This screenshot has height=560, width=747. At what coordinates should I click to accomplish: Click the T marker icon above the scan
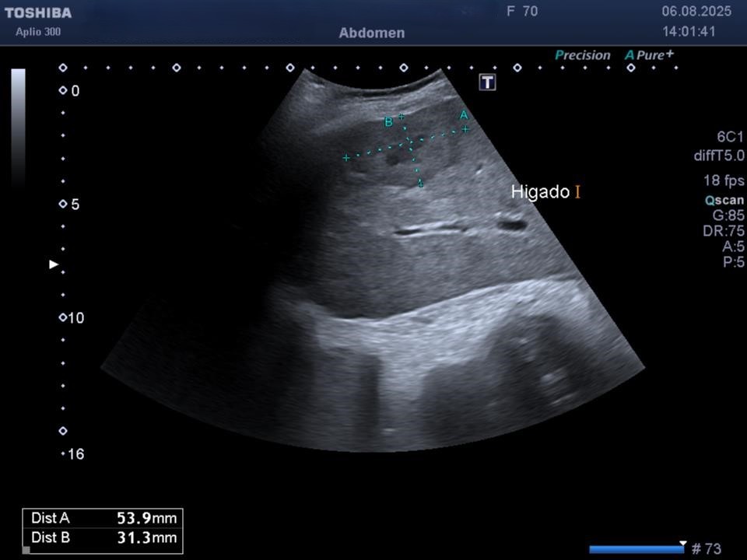(487, 82)
